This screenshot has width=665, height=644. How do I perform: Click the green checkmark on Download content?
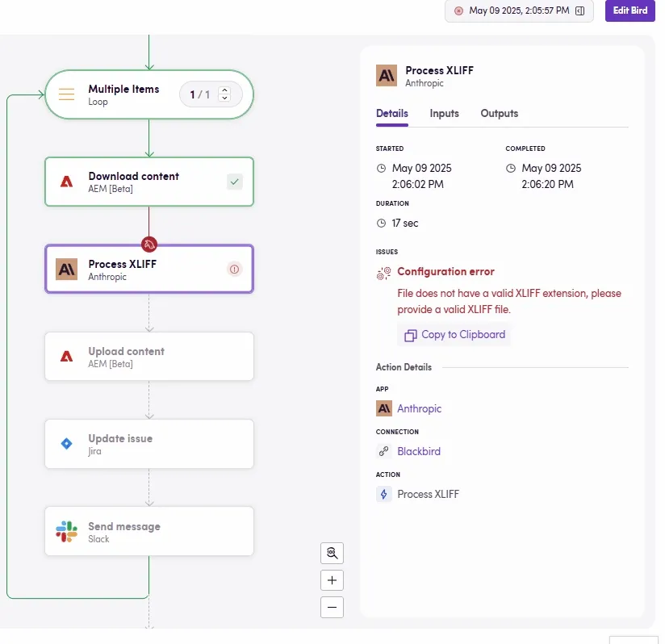(235, 182)
